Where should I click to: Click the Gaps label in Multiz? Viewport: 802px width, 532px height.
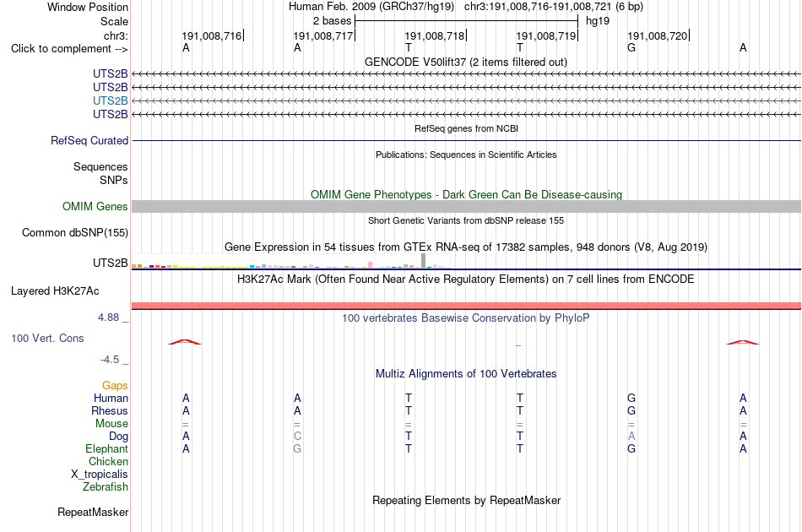pos(115,385)
